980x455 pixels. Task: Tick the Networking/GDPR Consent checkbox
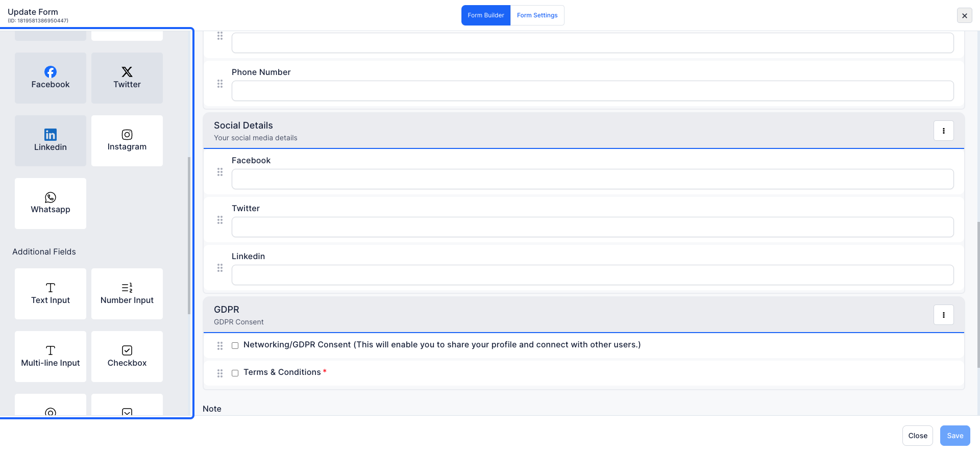(235, 345)
